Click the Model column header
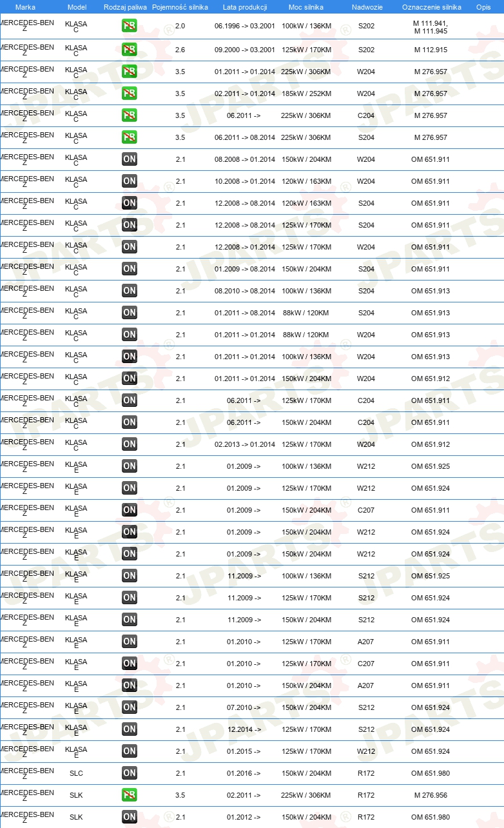Viewport: 504px width, 828px height. (77, 7)
